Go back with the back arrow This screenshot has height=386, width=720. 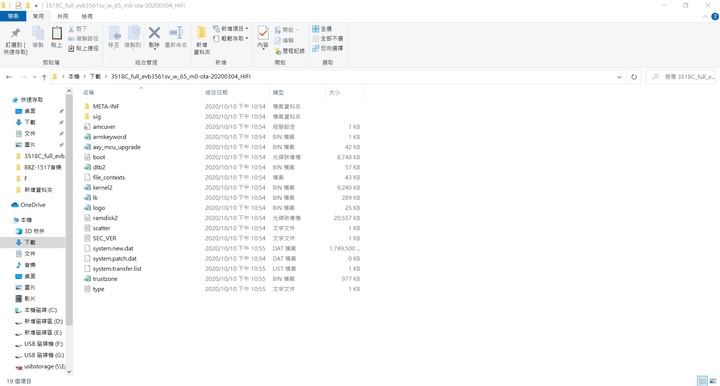point(9,77)
